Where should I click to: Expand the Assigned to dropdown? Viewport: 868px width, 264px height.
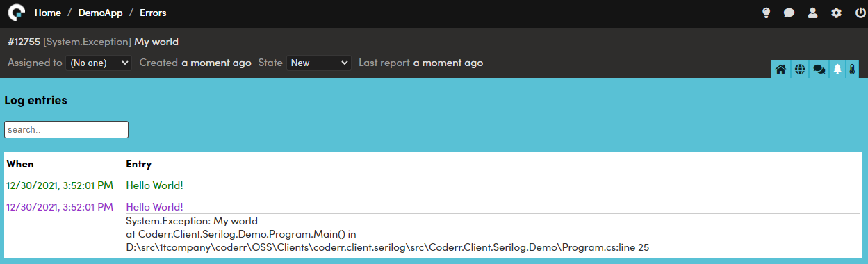[99, 63]
